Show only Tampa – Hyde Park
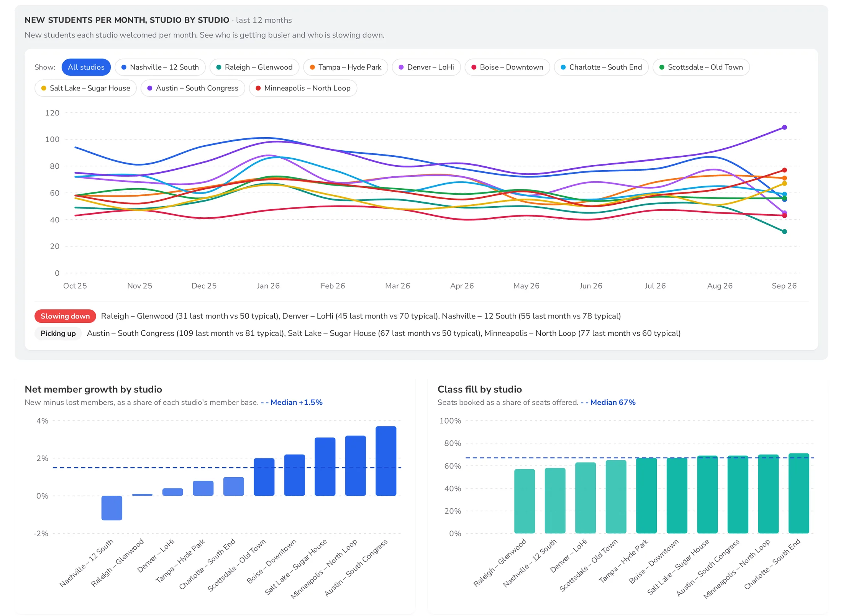Viewport: 843px width, 616px height. pos(345,67)
